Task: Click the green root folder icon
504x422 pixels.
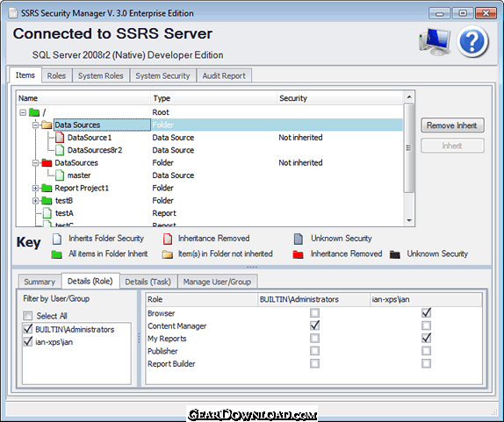Action: [34, 112]
